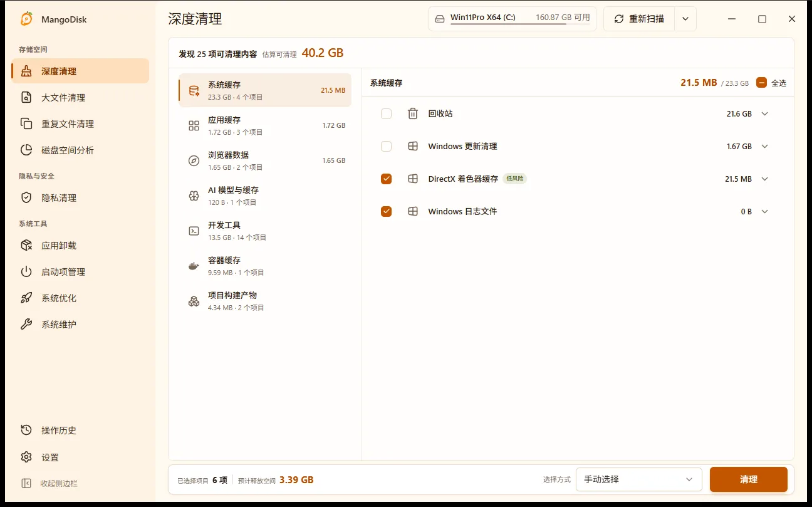Check the 回收站 checkbox
This screenshot has width=812, height=507.
pos(386,114)
